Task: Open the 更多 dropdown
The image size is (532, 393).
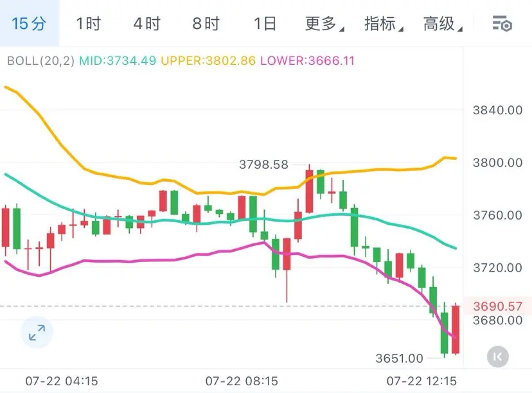Action: [x=324, y=24]
